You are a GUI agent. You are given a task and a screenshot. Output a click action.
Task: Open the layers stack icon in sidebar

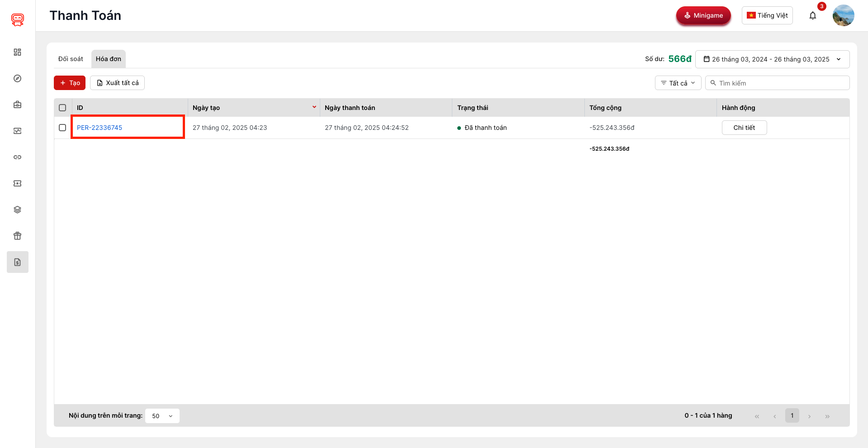18,210
